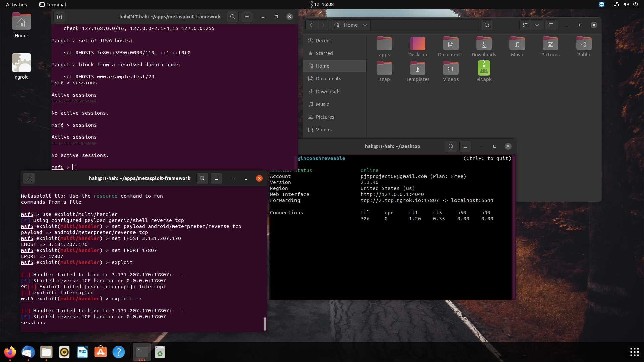Open a new tab in the Metasploit terminal
This screenshot has width=644, height=362.
tap(29, 178)
